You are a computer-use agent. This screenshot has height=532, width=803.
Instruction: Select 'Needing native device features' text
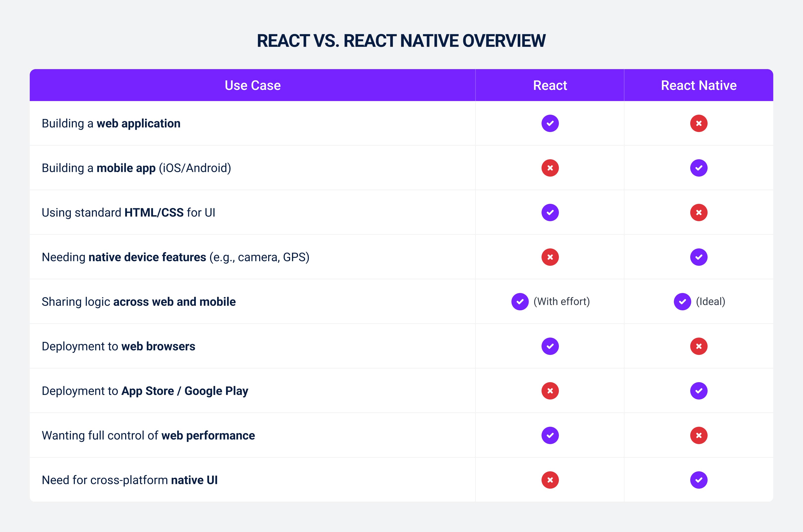(124, 257)
